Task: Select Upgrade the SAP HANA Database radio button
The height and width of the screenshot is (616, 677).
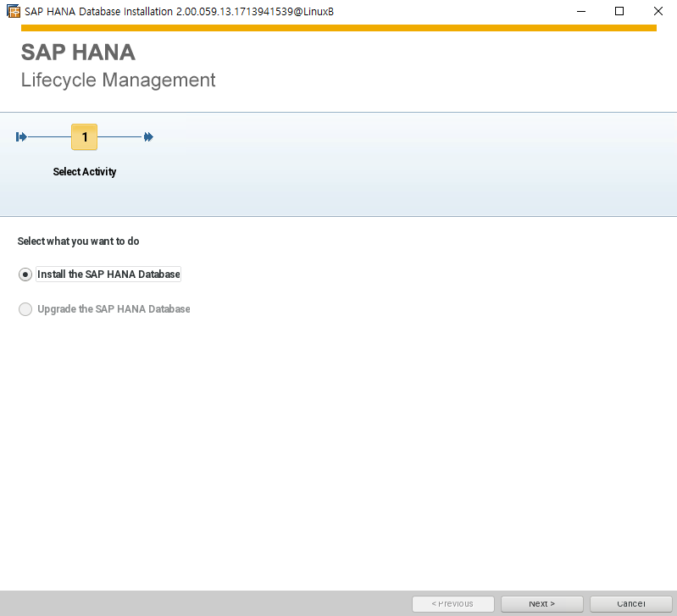Action: [x=25, y=309]
